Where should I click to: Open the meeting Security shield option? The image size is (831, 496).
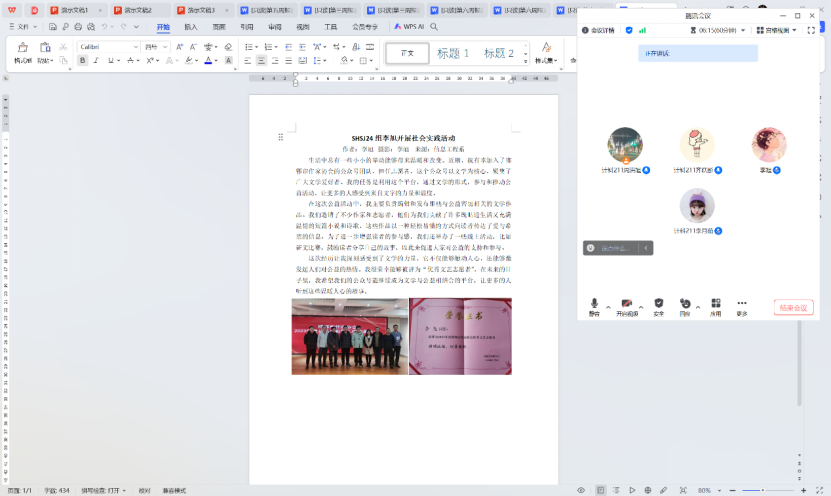click(x=658, y=304)
